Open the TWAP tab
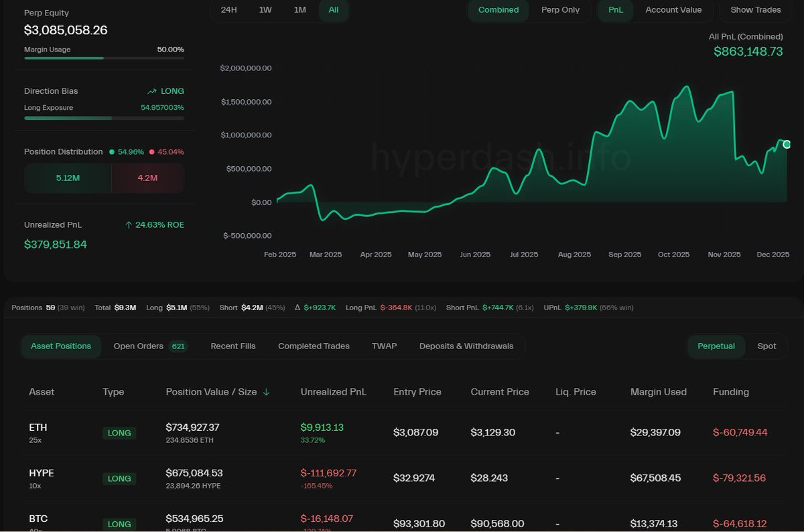The height and width of the screenshot is (532, 804). pyautogui.click(x=385, y=346)
